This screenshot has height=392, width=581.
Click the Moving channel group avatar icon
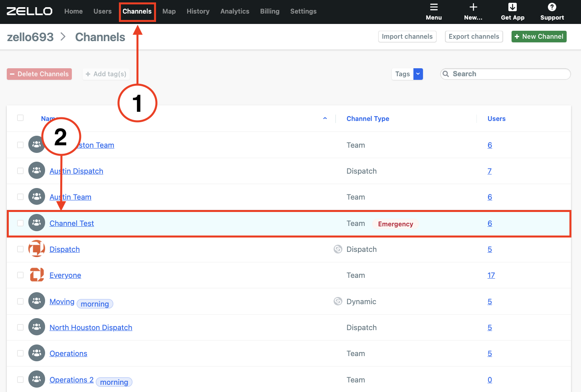click(x=37, y=301)
